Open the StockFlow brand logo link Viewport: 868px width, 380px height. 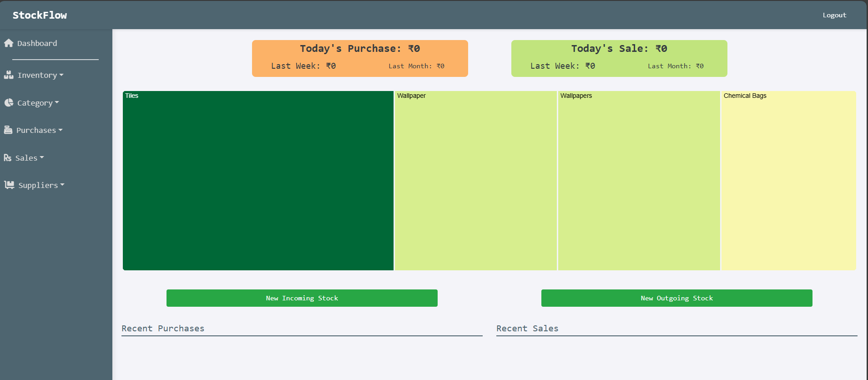40,15
